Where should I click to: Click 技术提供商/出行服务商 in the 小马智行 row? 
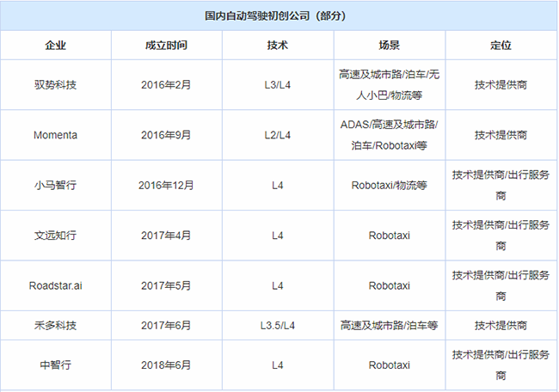(x=501, y=186)
